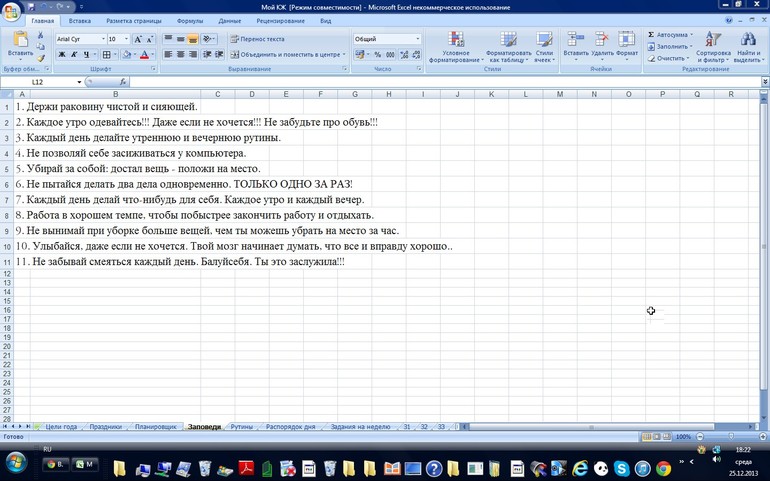Viewport: 770px width, 481px height.
Task: Click the Insert function fx icon
Action: point(123,82)
